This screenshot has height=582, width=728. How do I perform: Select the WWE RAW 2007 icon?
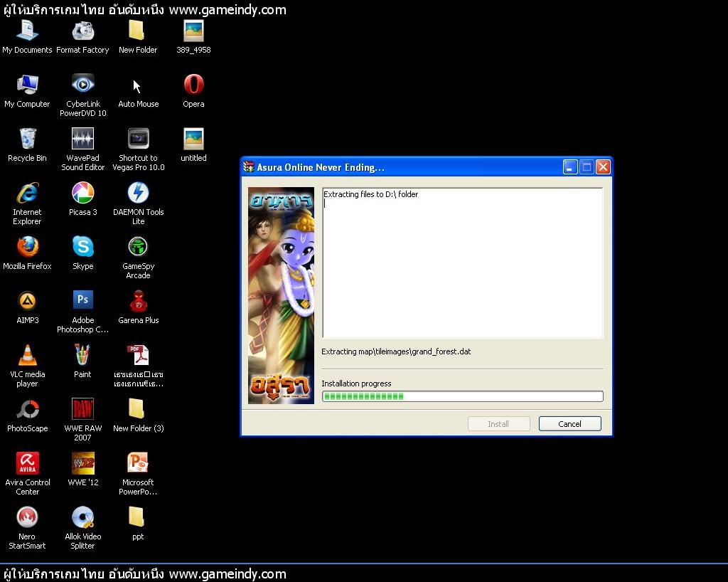click(82, 408)
